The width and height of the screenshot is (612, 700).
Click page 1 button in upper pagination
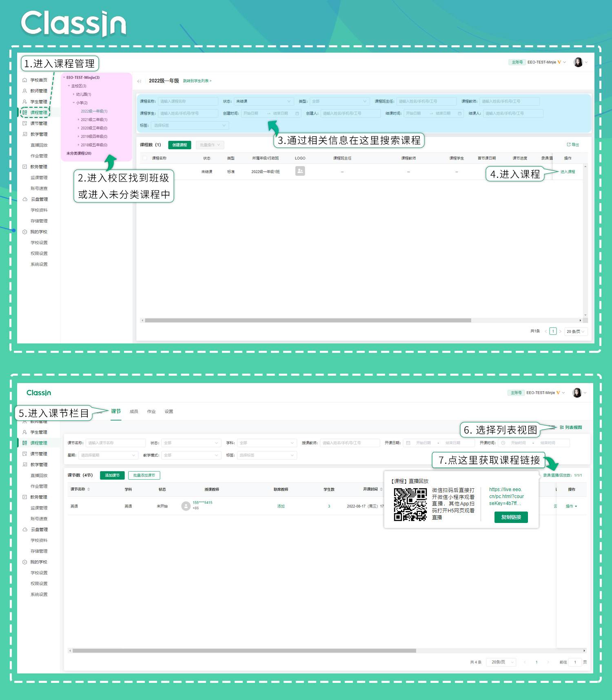(x=553, y=331)
